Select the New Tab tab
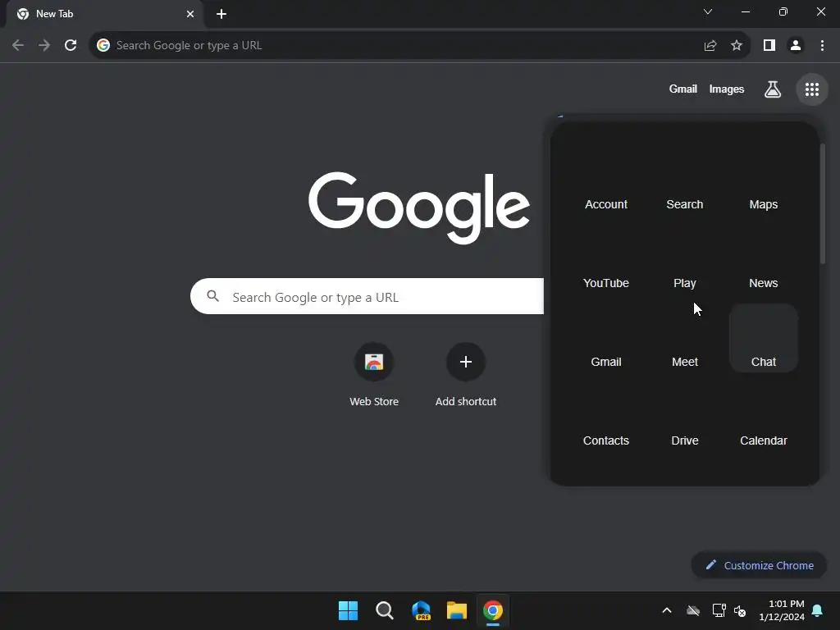Image resolution: width=840 pixels, height=630 pixels. tap(105, 14)
